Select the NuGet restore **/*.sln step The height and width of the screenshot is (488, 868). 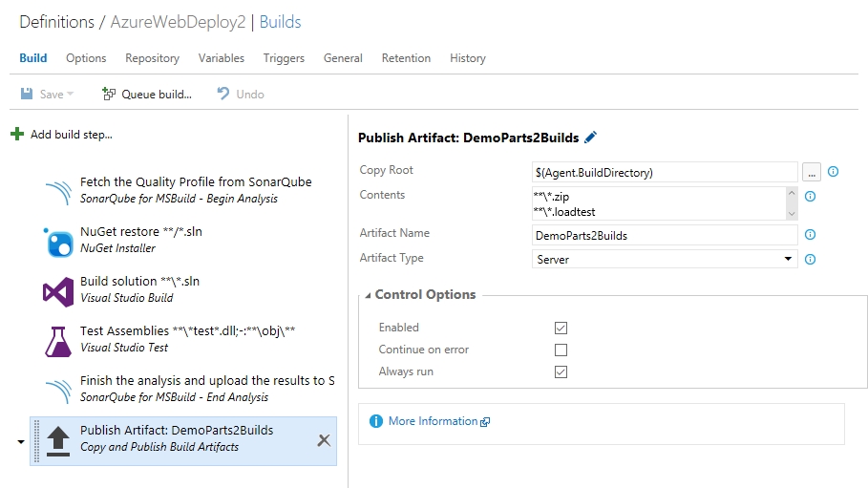[141, 231]
